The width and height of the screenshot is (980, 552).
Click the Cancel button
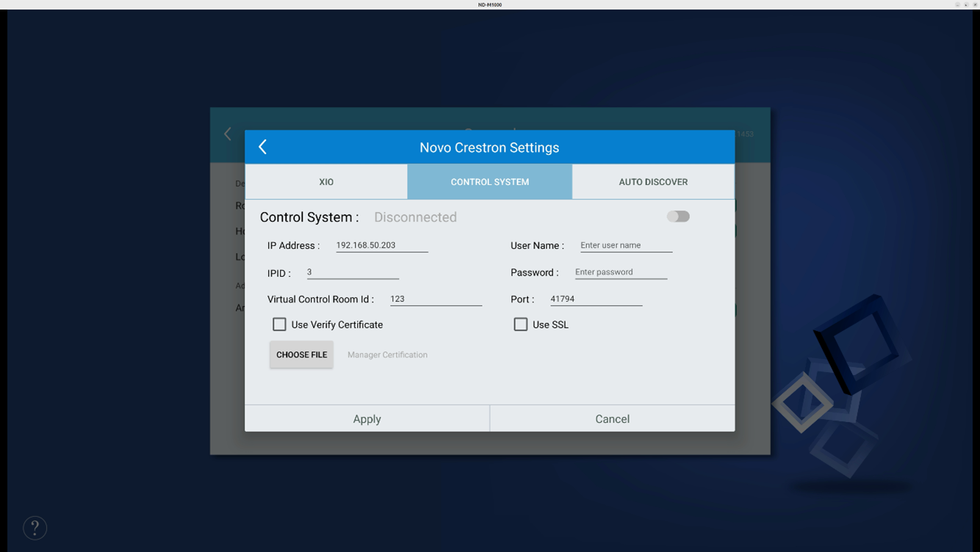[x=612, y=419]
